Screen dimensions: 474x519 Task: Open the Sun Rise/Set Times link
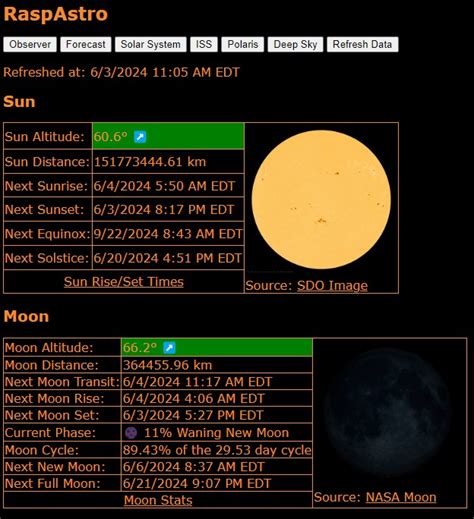[x=124, y=282]
